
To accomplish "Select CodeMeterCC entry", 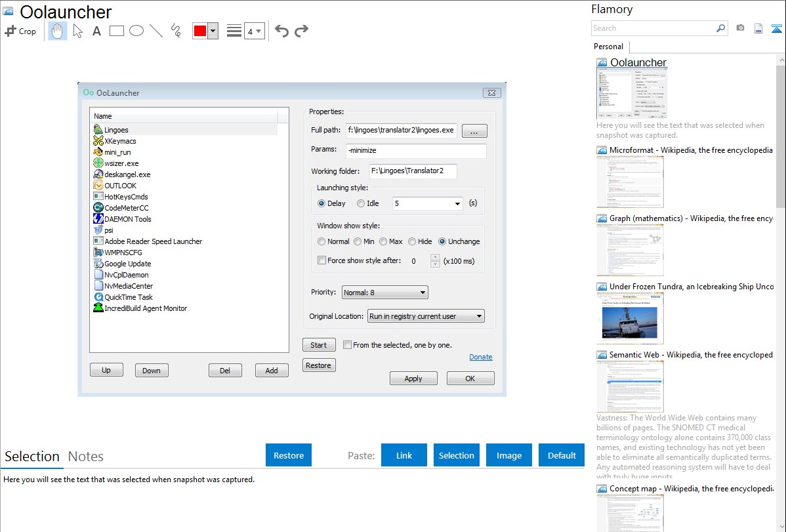I will tap(121, 207).
